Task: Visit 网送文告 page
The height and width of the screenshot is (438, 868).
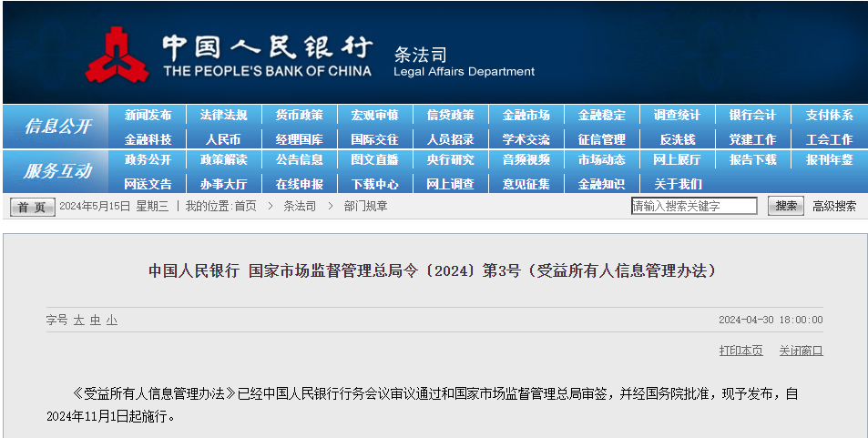Action: [x=148, y=184]
